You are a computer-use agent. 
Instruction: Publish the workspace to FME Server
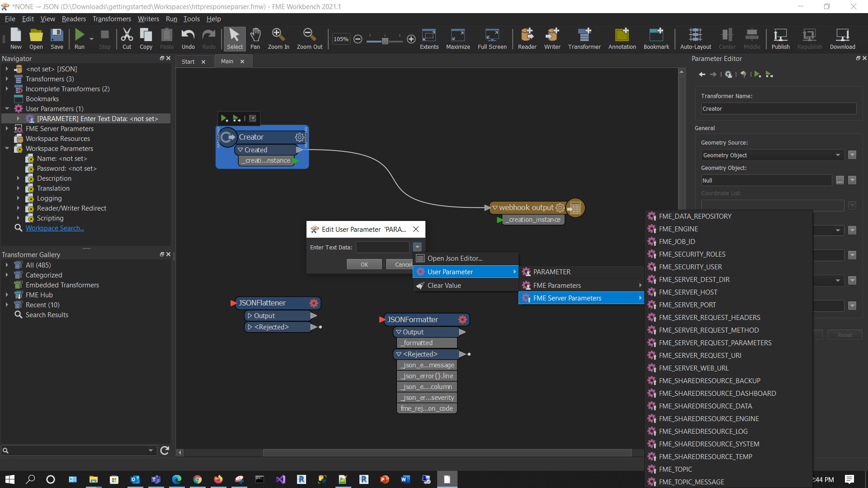(x=780, y=38)
